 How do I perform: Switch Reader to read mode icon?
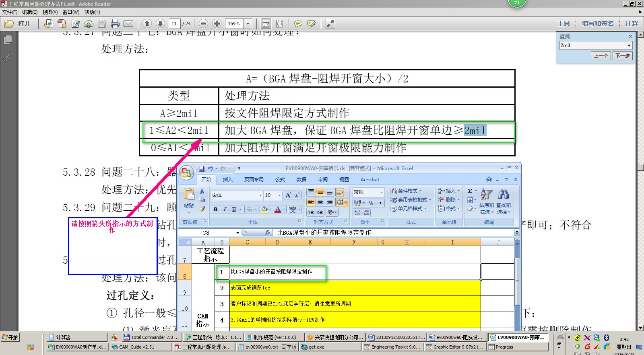[330, 24]
